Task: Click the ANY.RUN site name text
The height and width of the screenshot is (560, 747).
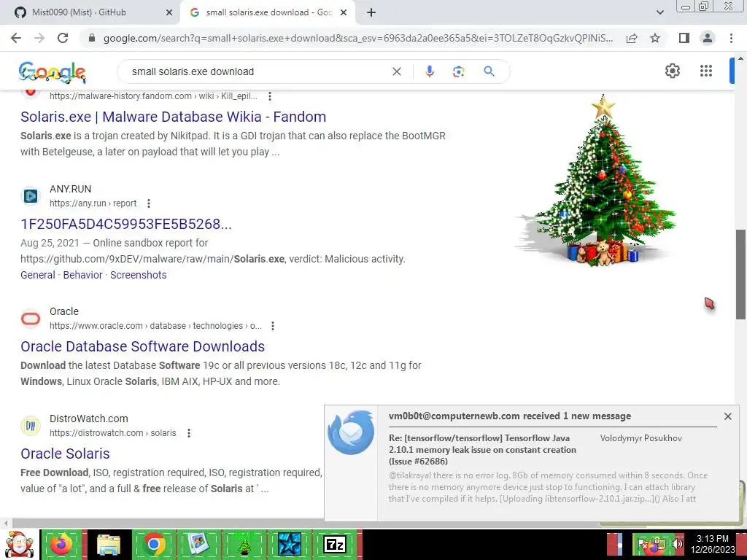Action: click(71, 189)
